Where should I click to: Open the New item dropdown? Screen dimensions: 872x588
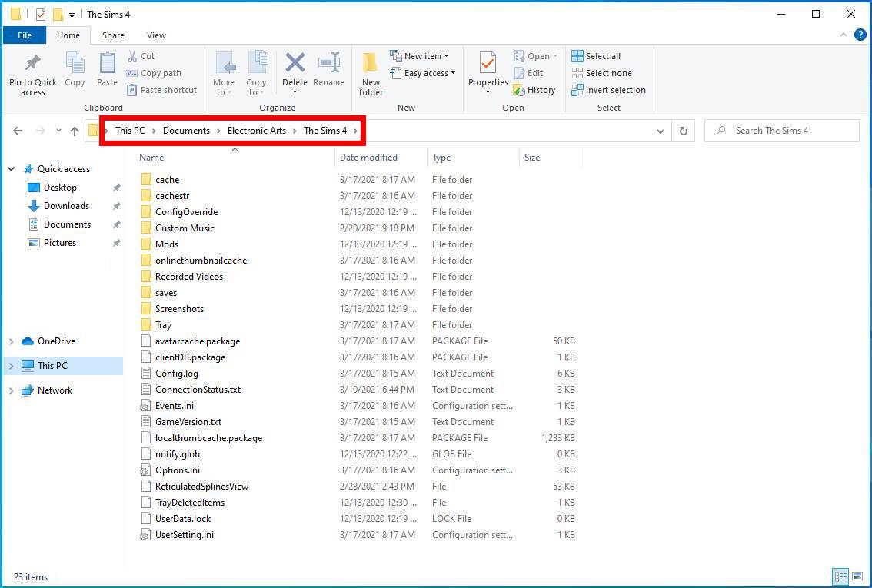[x=419, y=56]
